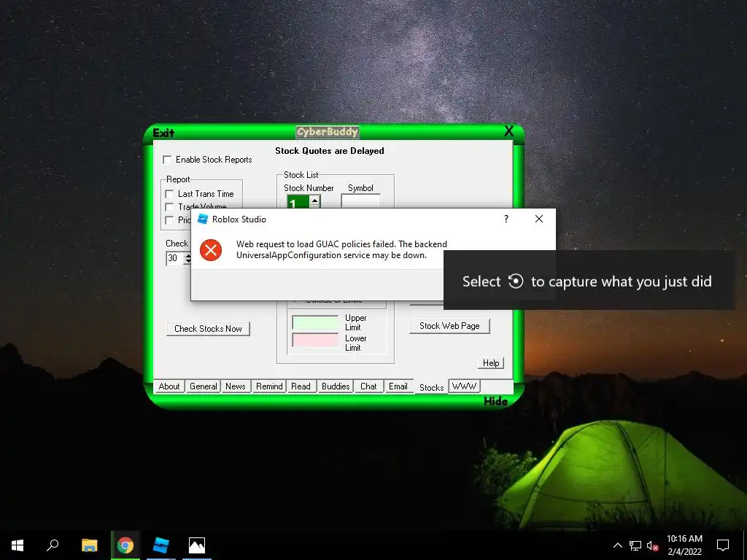This screenshot has width=747, height=560.
Task: Click CyberBuddy's X close button
Action: coord(508,131)
